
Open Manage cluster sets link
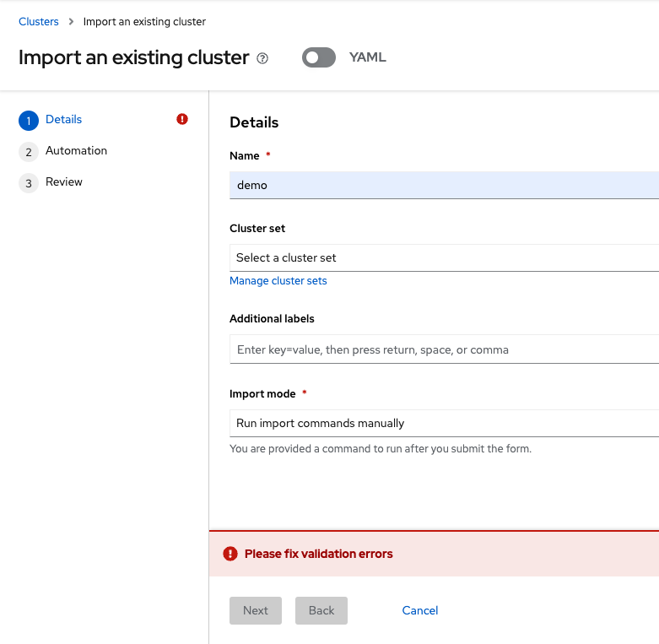pyautogui.click(x=278, y=280)
